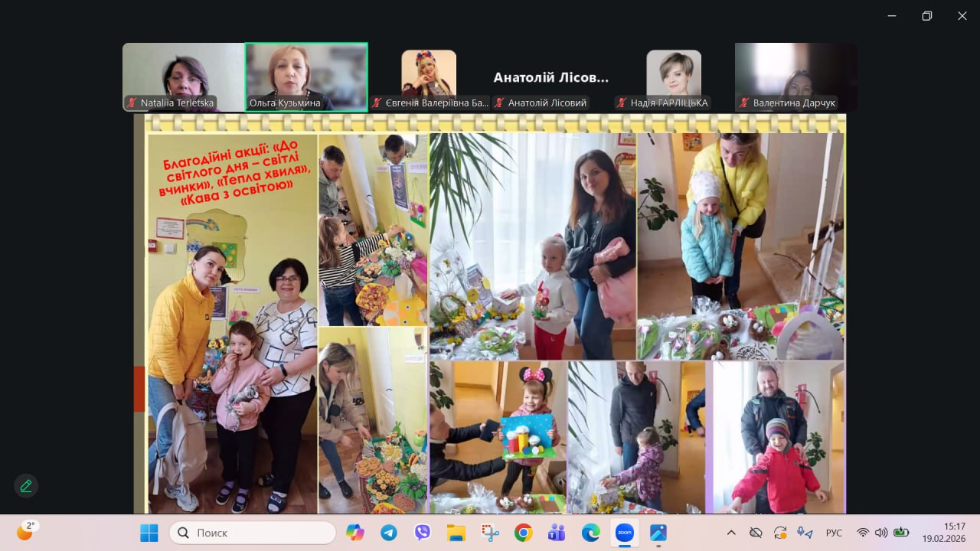This screenshot has height=551, width=980.
Task: Click the Windows Start button
Action: point(149,533)
